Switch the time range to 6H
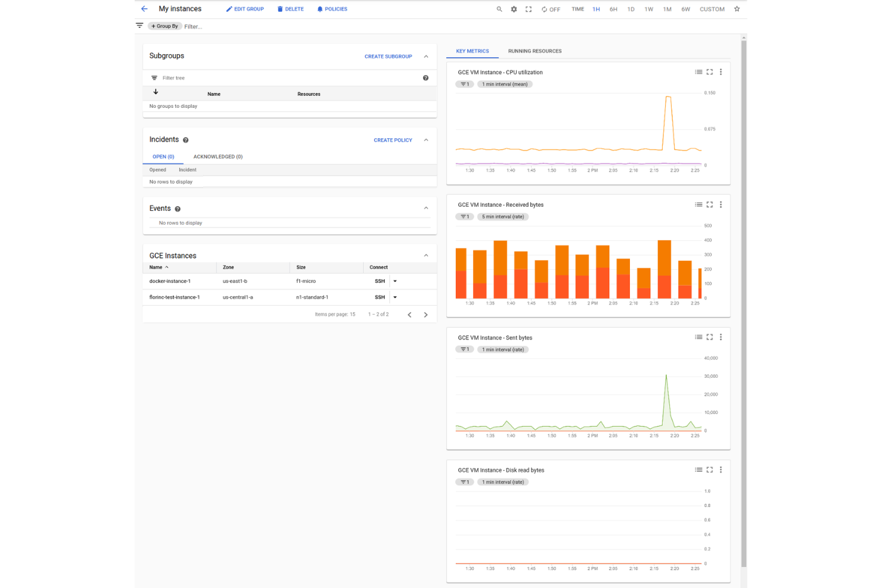Image resolution: width=882 pixels, height=588 pixels. point(613,9)
